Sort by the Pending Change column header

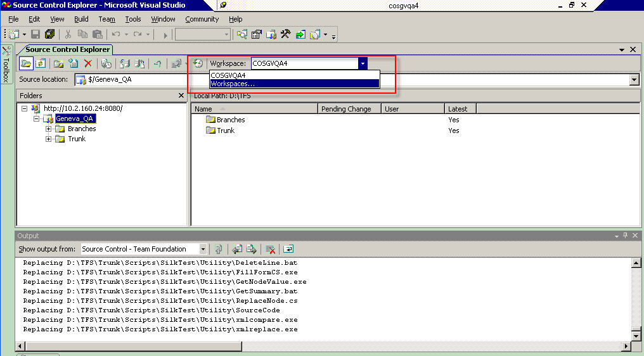coord(349,109)
